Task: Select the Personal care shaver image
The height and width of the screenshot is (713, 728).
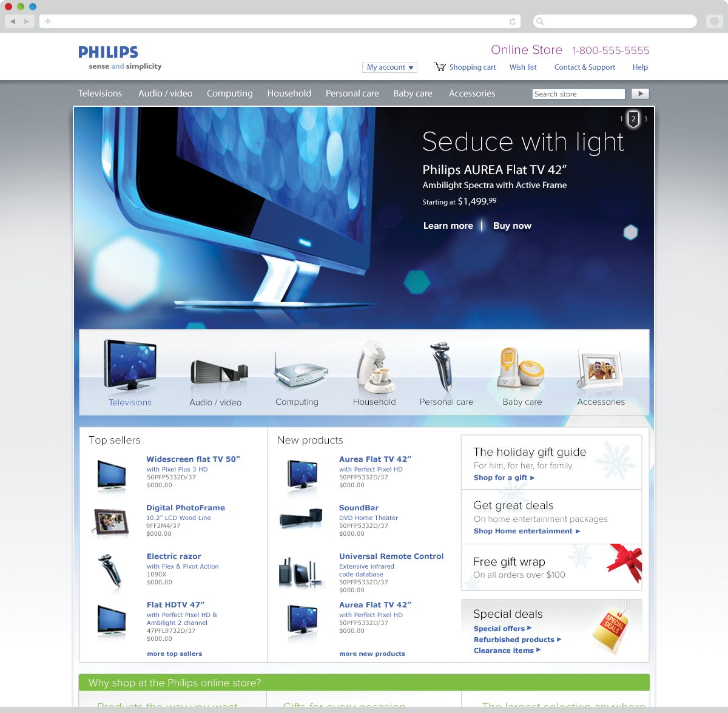Action: coord(441,368)
